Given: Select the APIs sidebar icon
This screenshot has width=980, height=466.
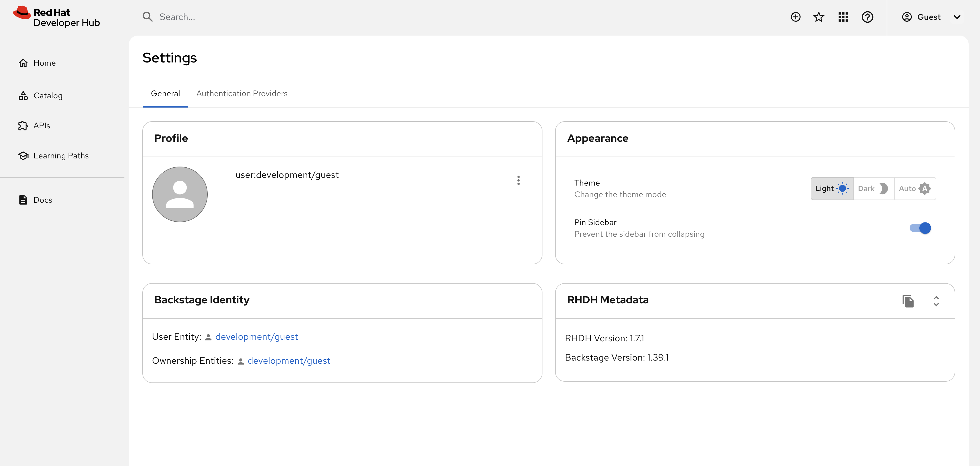Looking at the screenshot, I should coord(23,125).
